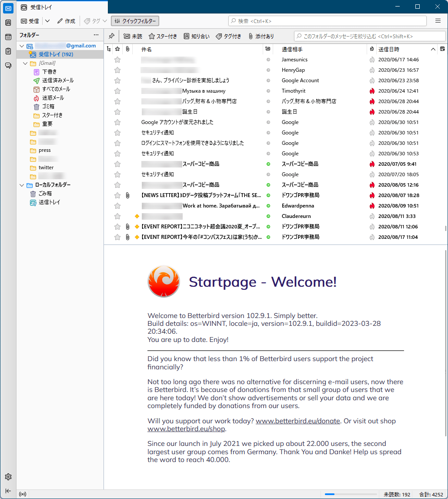Click the global search field
This screenshot has width=448, height=499.
pos(328,21)
